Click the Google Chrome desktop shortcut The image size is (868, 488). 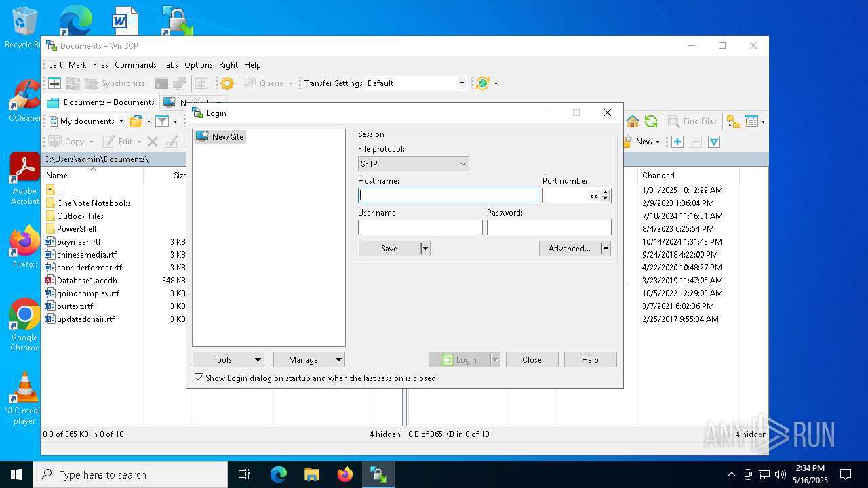[x=24, y=325]
